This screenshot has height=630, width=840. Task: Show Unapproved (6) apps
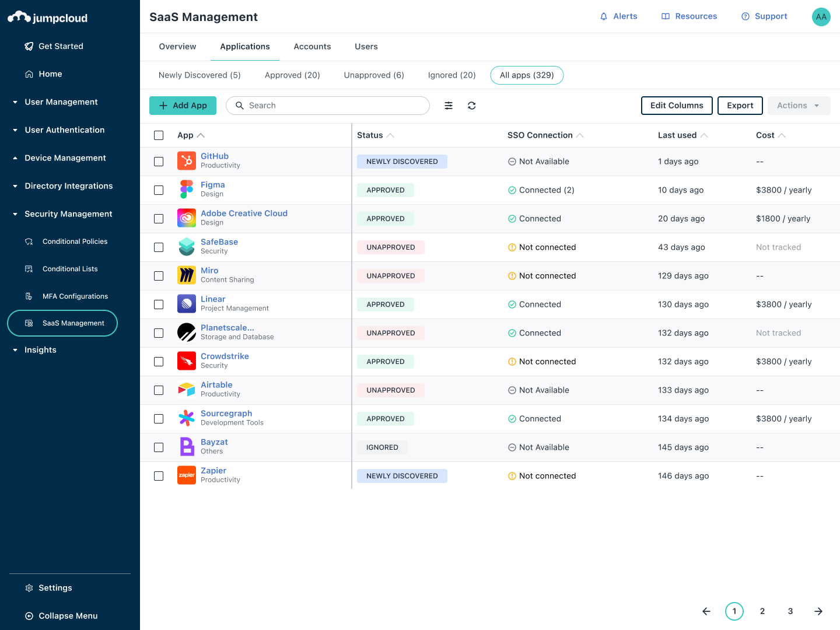pyautogui.click(x=374, y=75)
